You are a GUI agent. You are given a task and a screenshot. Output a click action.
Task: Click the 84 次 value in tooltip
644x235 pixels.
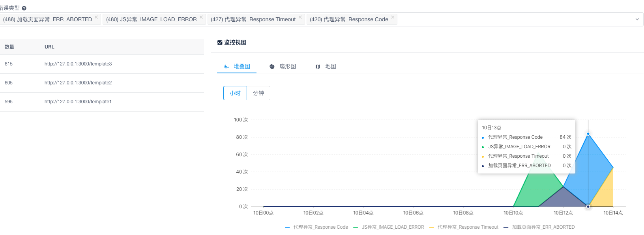[x=565, y=137]
